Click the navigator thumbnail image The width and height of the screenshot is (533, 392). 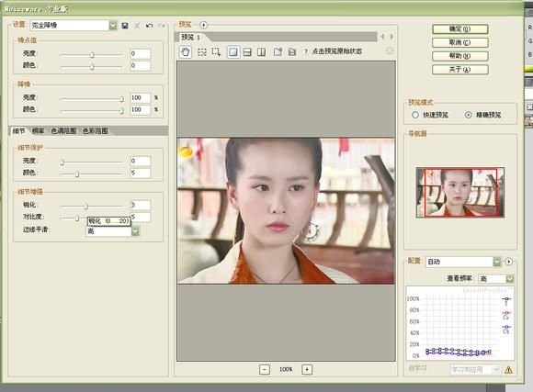[459, 192]
